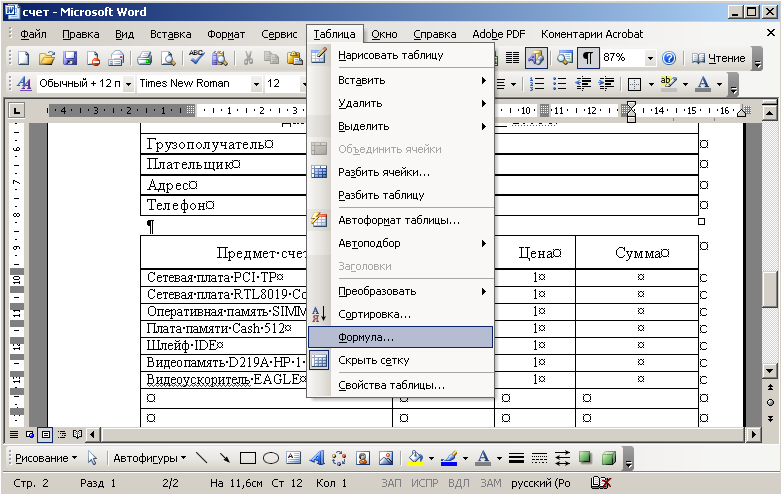Insert a Text Box from Drawing toolbar
The width and height of the screenshot is (781, 494).
point(293,458)
